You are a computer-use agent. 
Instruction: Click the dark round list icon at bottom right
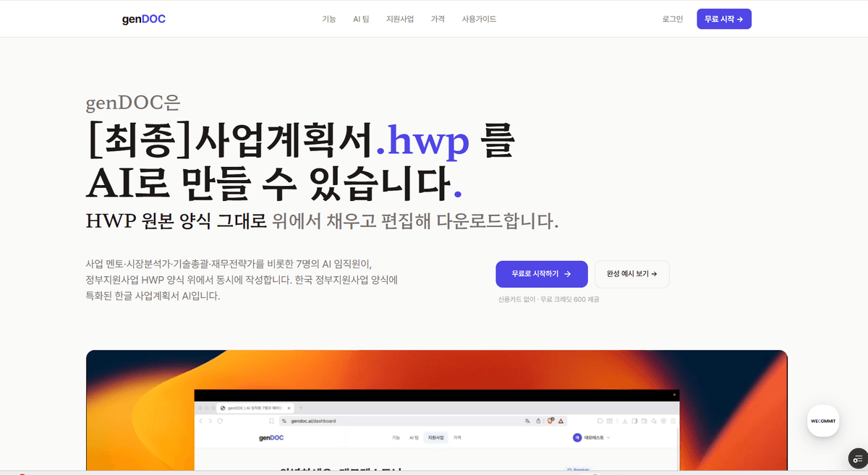pos(858,458)
